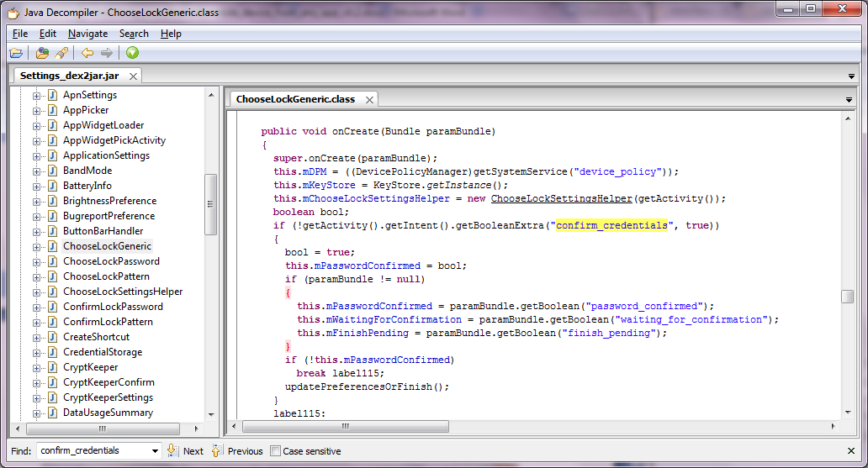Click the Find Previous arrow icon
This screenshot has width=868, height=468.
tap(217, 450)
